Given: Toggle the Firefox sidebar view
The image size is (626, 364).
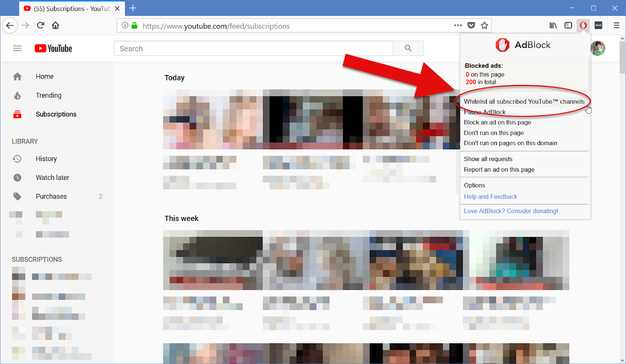Looking at the screenshot, I should coord(568,25).
